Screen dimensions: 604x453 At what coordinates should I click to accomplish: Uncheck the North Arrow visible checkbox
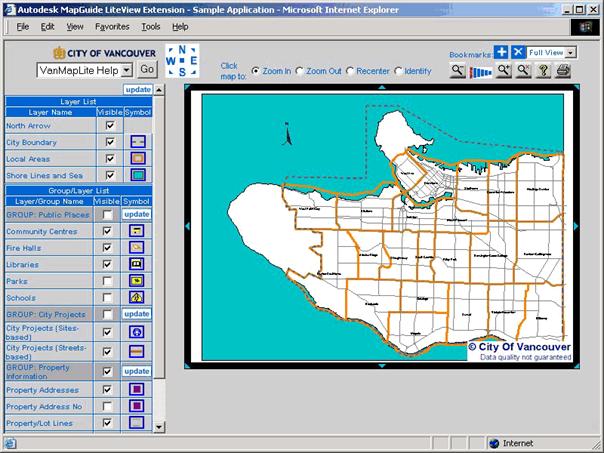pyautogui.click(x=109, y=126)
